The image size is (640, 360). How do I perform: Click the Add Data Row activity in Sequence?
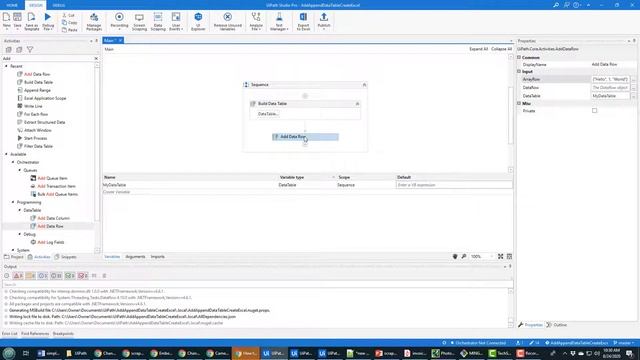(305, 137)
